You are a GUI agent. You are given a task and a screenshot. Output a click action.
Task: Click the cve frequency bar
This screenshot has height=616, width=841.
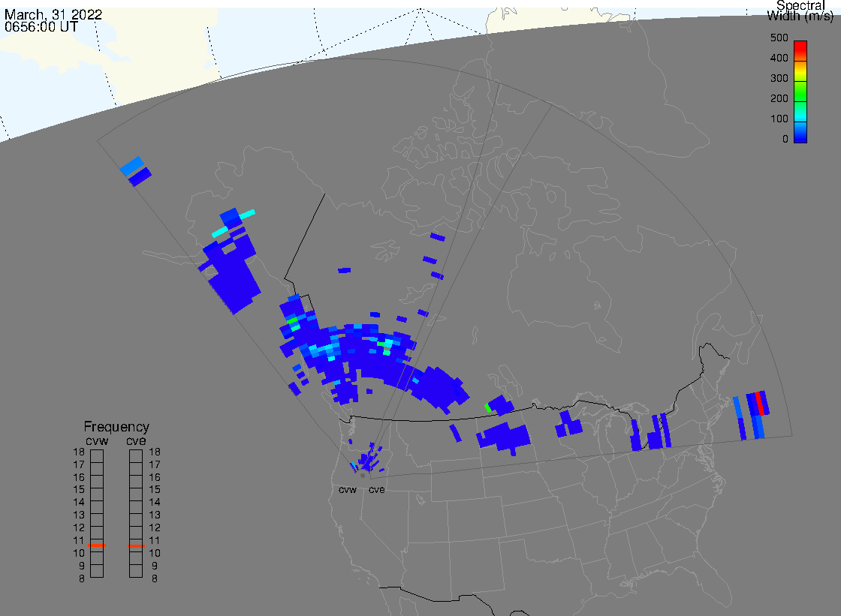136,514
